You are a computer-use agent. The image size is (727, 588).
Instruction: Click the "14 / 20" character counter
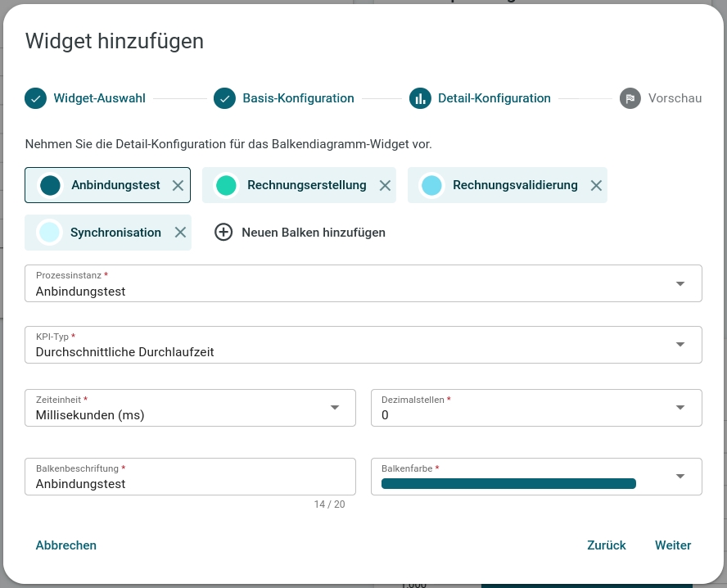[x=329, y=504]
